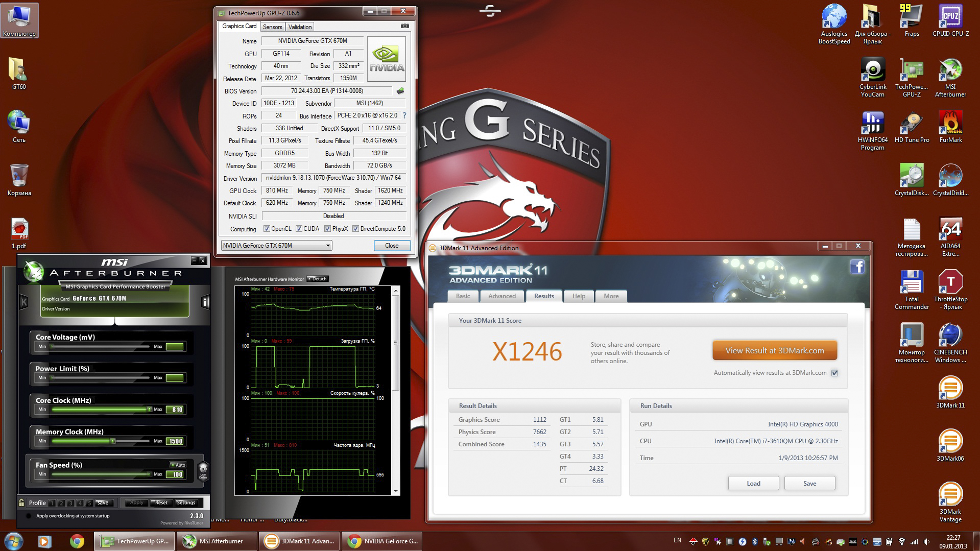
Task: Open the More tab in 3DMark 11
Action: tap(611, 296)
